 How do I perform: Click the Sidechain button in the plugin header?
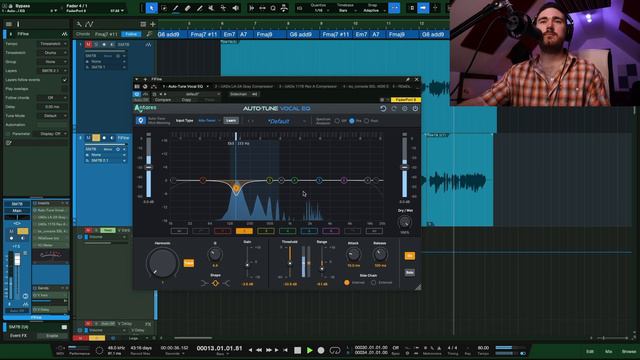[x=244, y=94]
